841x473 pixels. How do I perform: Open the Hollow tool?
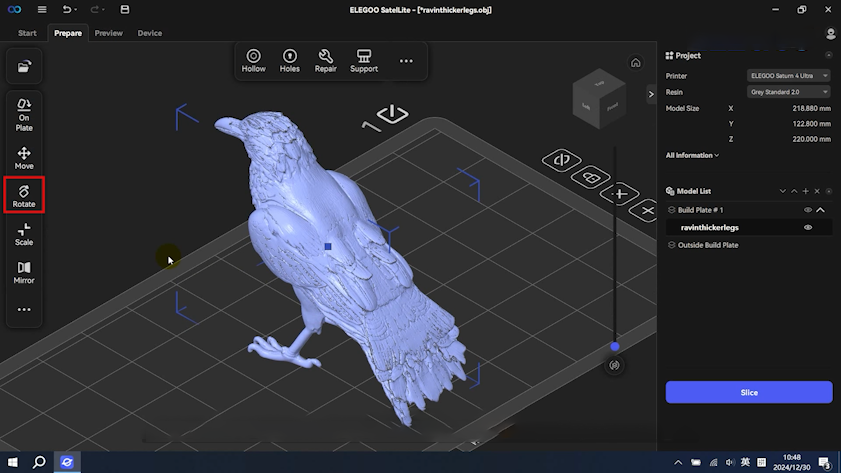[254, 61]
